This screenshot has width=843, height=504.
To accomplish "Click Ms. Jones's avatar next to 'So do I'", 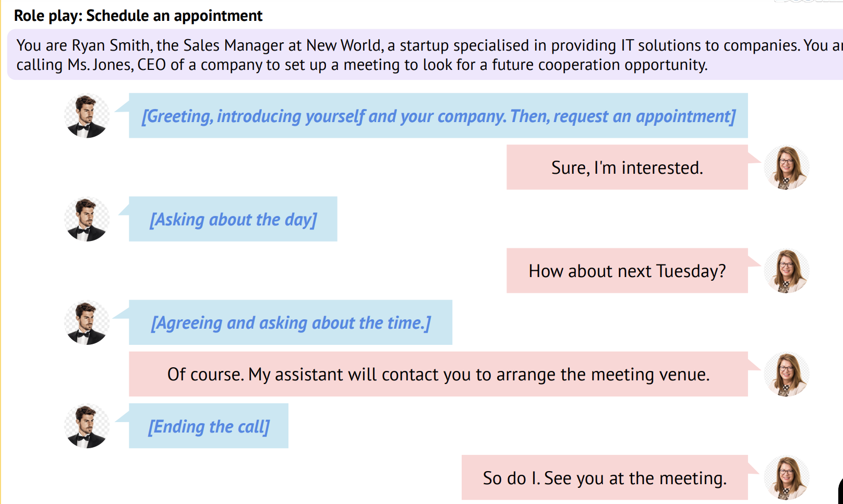I will pos(786,477).
